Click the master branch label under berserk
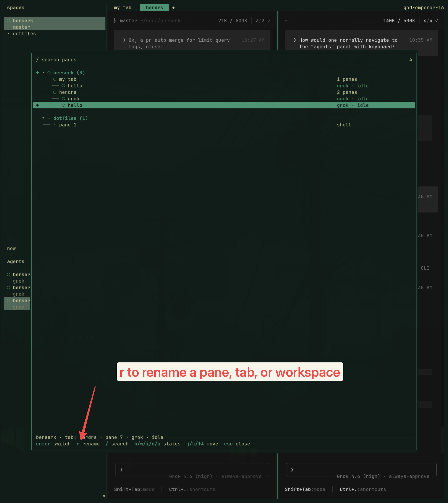Viewport: 448px width, 503px height. pos(21,27)
